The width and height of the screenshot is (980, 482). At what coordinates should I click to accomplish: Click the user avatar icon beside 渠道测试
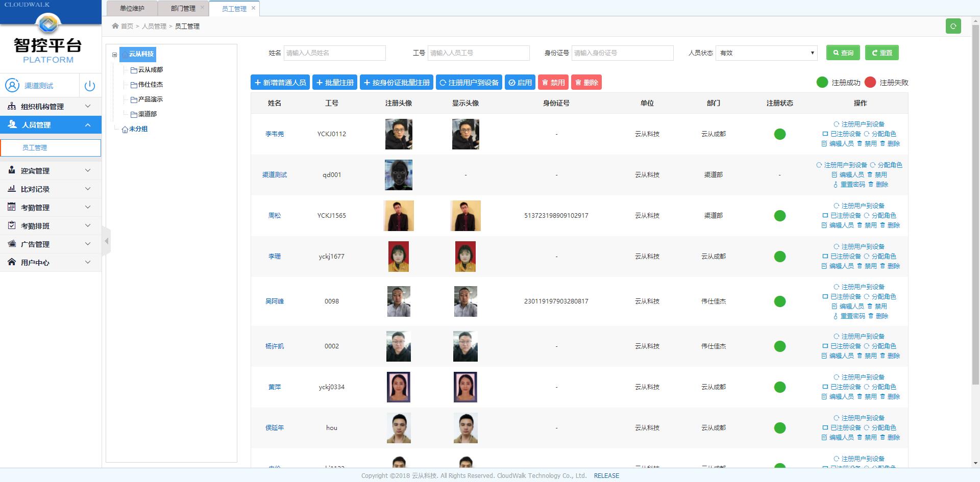point(12,86)
